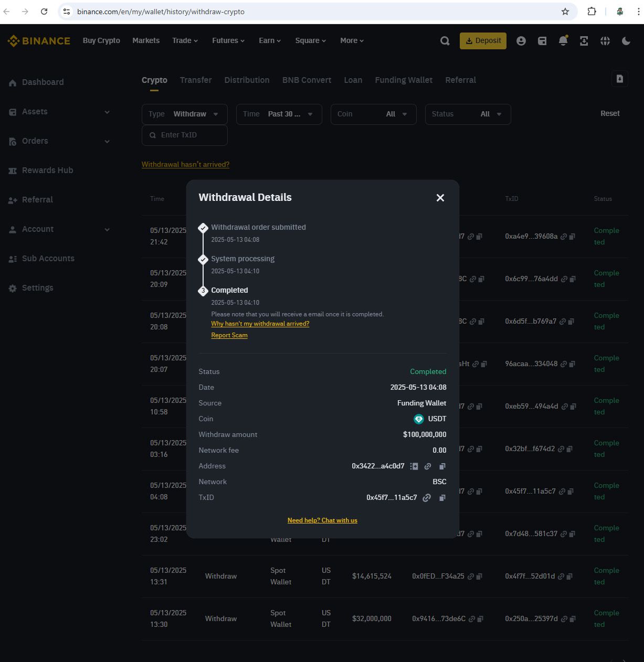644x662 pixels.
Task: Open the Futures menu dropdown
Action: [x=228, y=40]
